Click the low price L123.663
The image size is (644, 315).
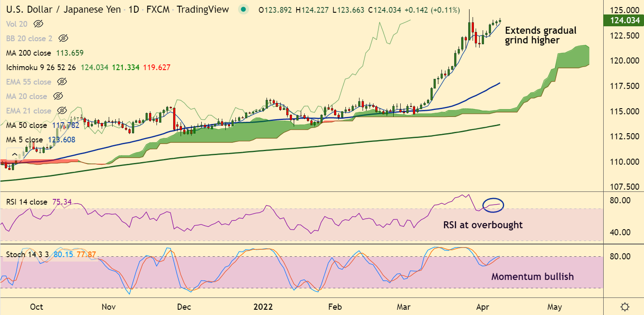[348, 10]
